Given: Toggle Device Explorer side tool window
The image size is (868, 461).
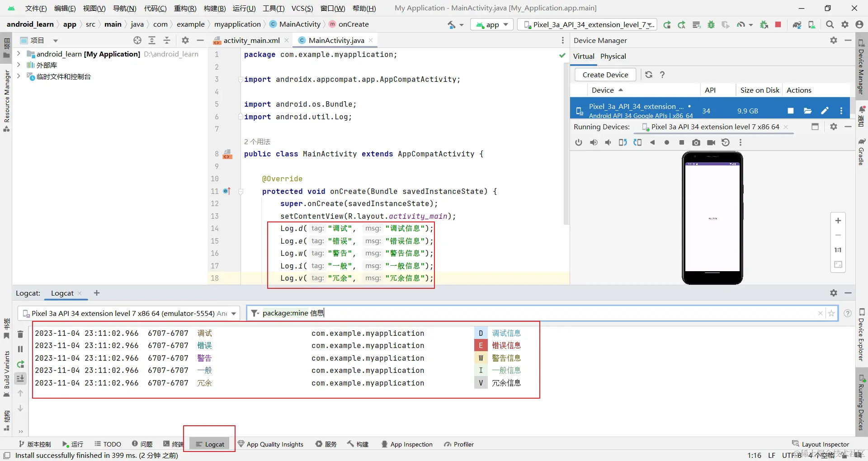Looking at the screenshot, I should click(862, 335).
